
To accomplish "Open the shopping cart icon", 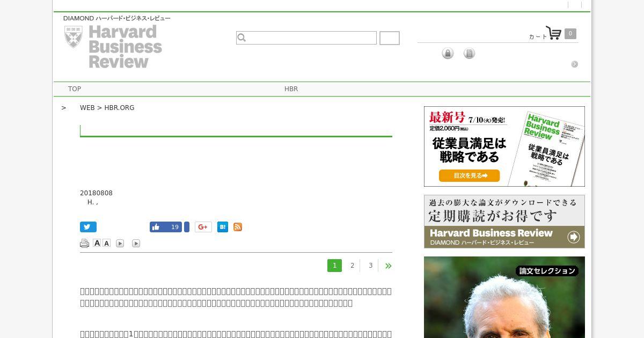I will tap(553, 33).
